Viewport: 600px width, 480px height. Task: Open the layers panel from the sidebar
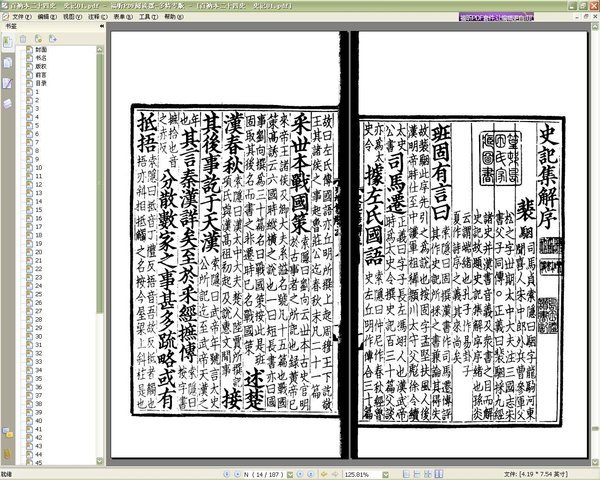point(7,104)
